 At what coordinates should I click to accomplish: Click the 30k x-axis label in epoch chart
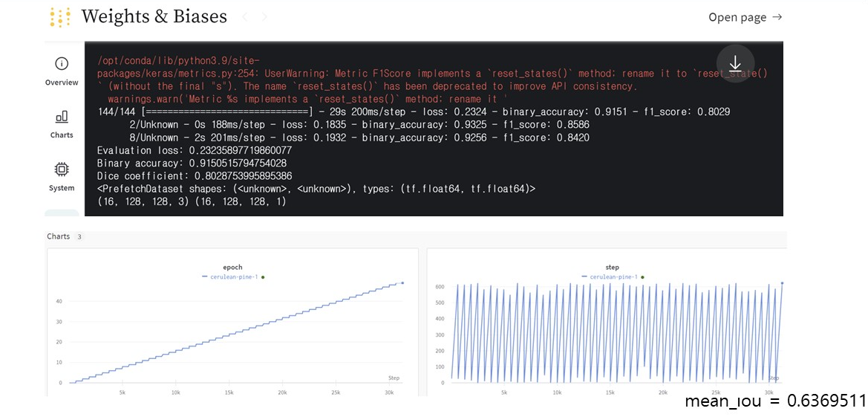click(x=388, y=392)
